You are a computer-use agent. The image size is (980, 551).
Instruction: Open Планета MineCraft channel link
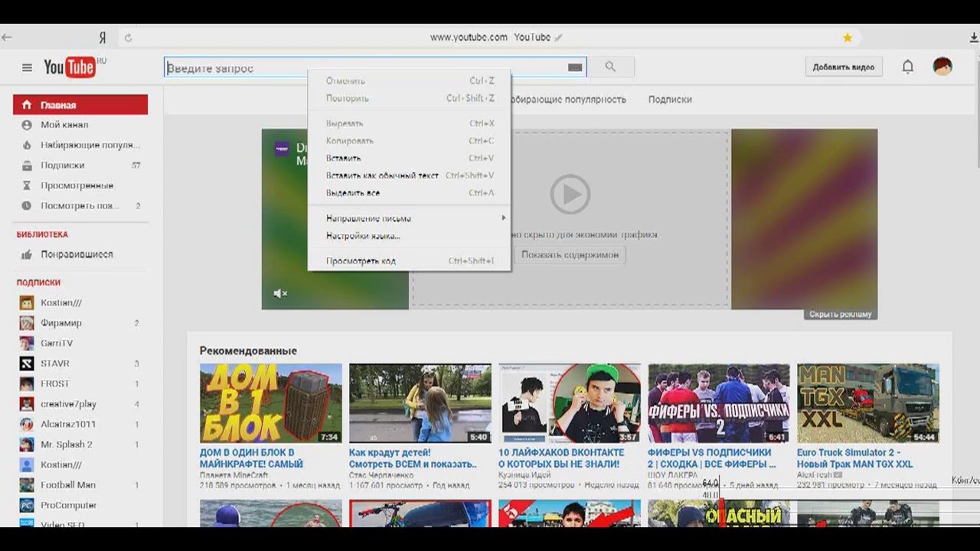(234, 475)
